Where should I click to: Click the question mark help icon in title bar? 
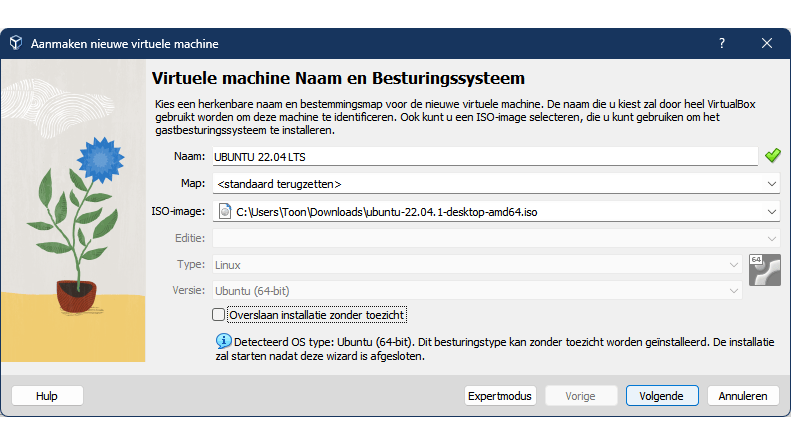point(722,43)
